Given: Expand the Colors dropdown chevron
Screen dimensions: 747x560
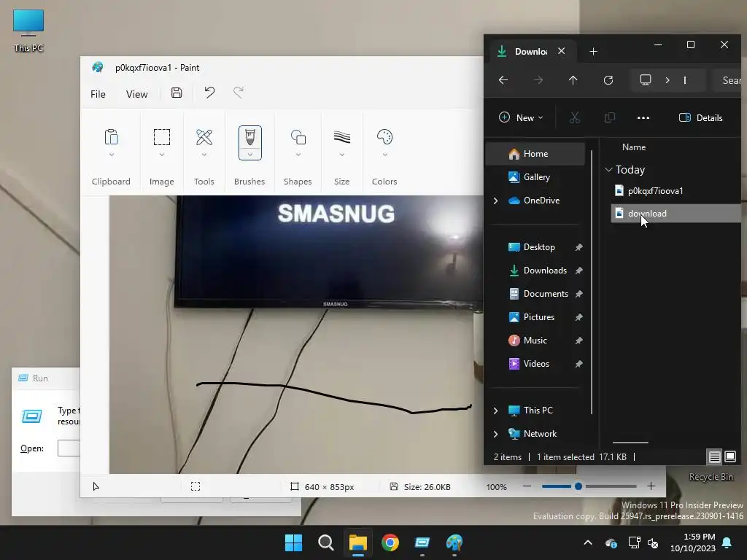Looking at the screenshot, I should (384, 155).
